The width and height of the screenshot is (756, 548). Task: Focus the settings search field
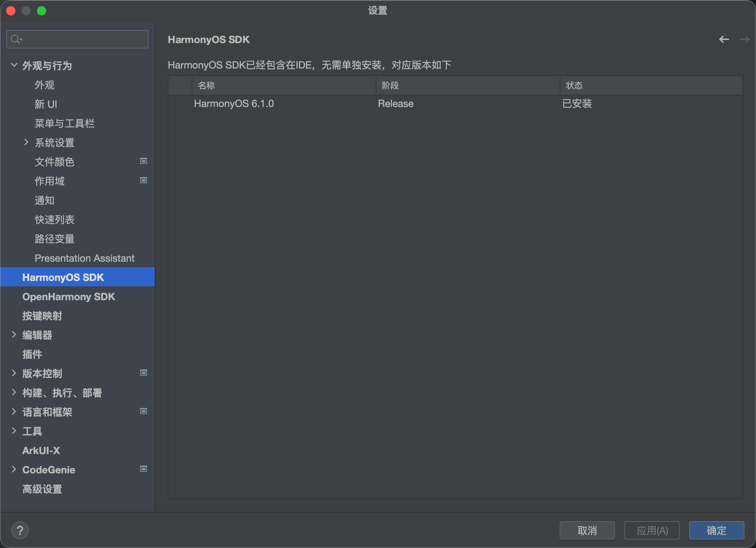coord(77,39)
